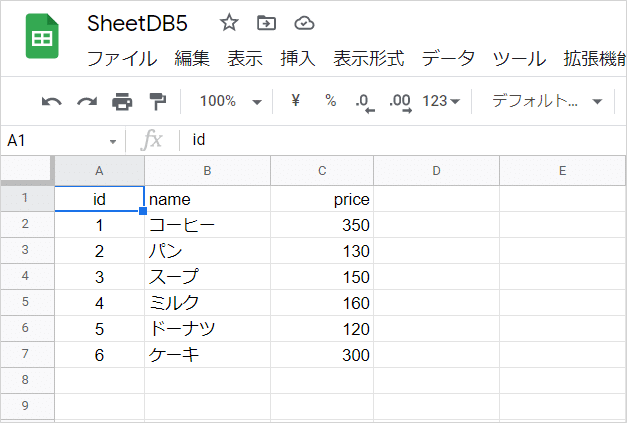The width and height of the screenshot is (627, 423).
Task: Click the cell containing コーヒー
Action: pyautogui.click(x=207, y=226)
